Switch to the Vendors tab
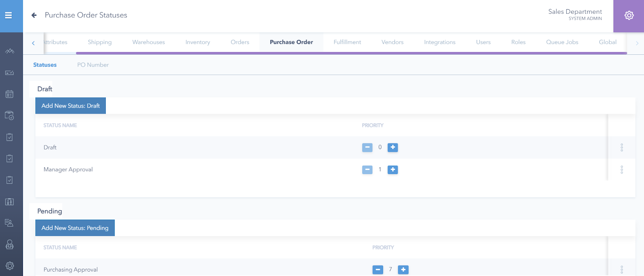 pyautogui.click(x=392, y=42)
